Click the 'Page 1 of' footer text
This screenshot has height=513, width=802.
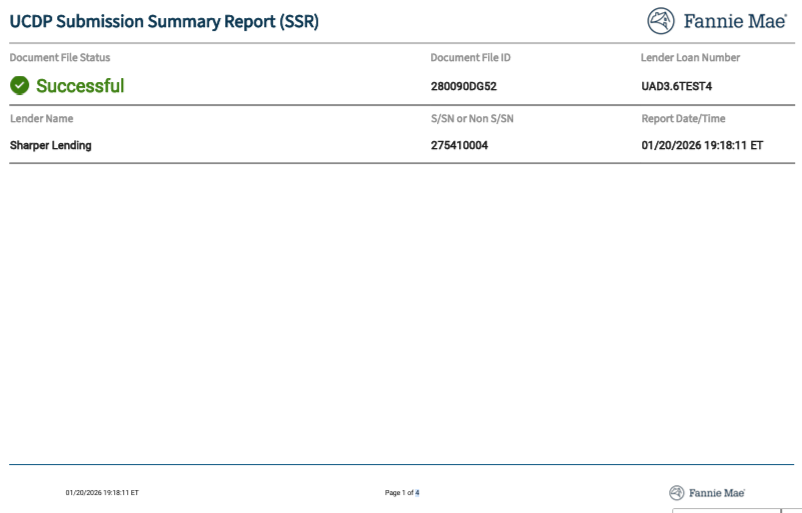coord(399,493)
